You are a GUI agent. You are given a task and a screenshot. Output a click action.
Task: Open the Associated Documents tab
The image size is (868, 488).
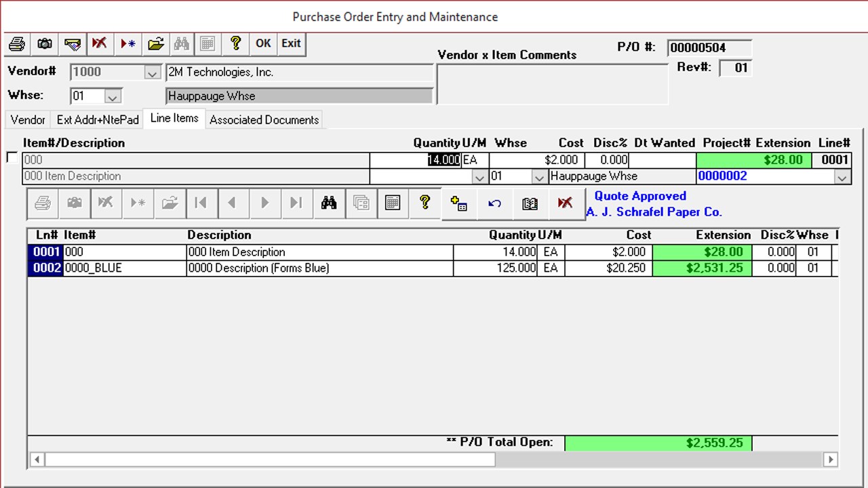click(x=264, y=120)
